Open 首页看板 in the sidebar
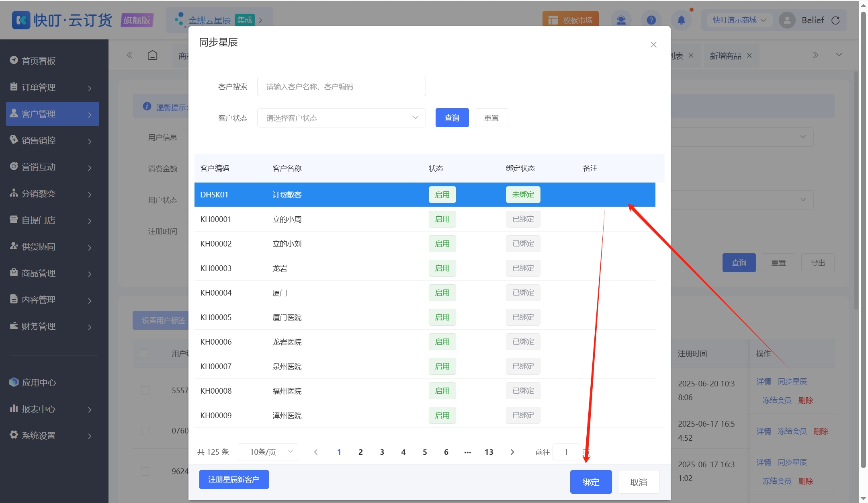This screenshot has height=503, width=868. [52, 61]
